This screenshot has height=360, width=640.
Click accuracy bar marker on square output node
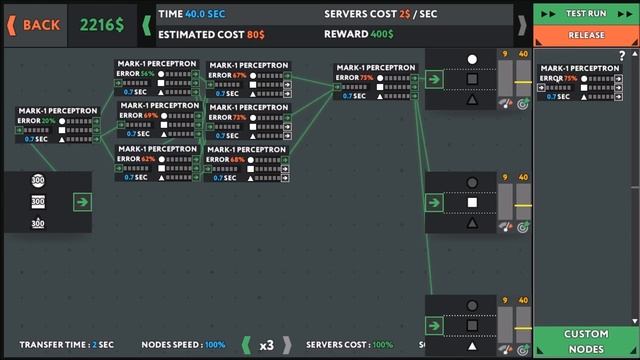pyautogui.click(x=523, y=206)
